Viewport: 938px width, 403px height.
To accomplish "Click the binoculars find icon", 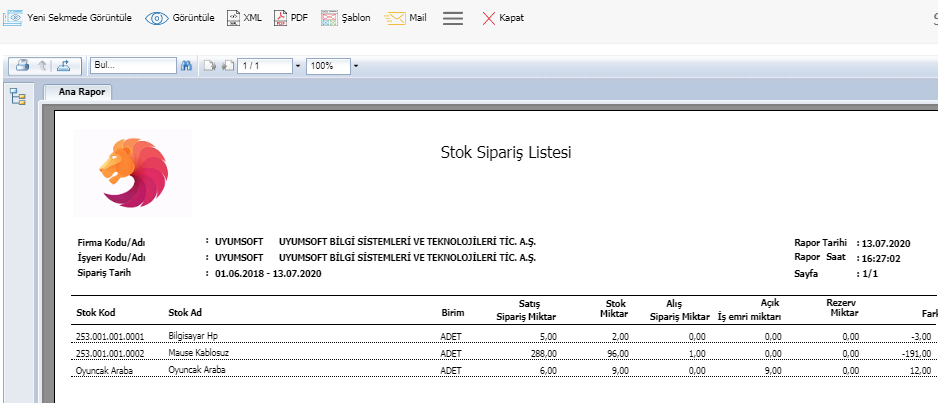I will [x=186, y=66].
